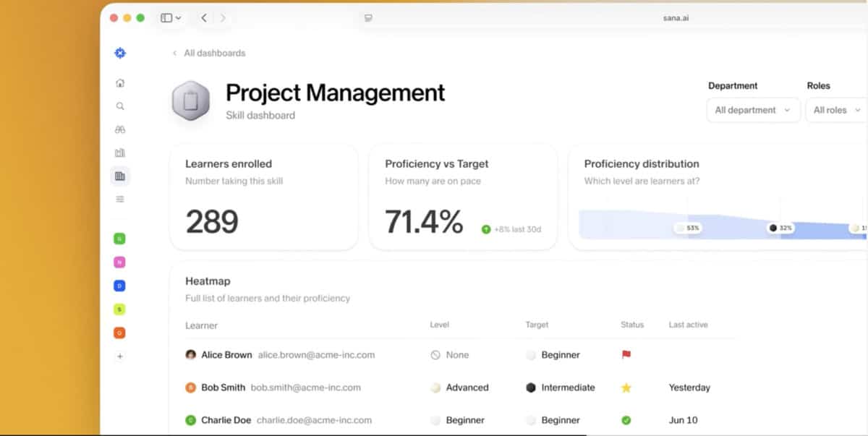Sort by the Target column header
This screenshot has height=436, width=868.
click(537, 325)
